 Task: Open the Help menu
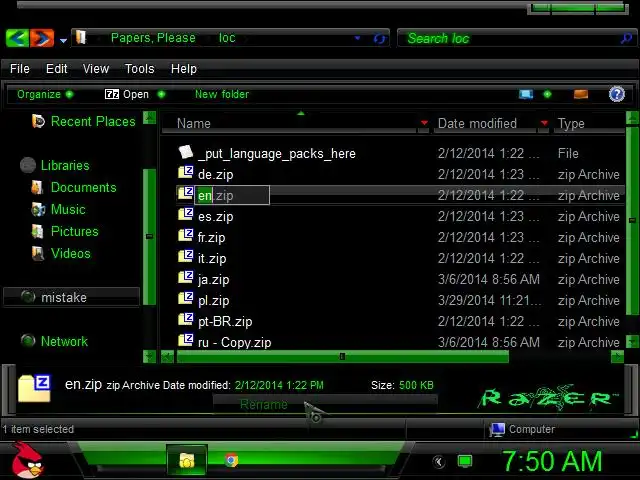(x=184, y=69)
